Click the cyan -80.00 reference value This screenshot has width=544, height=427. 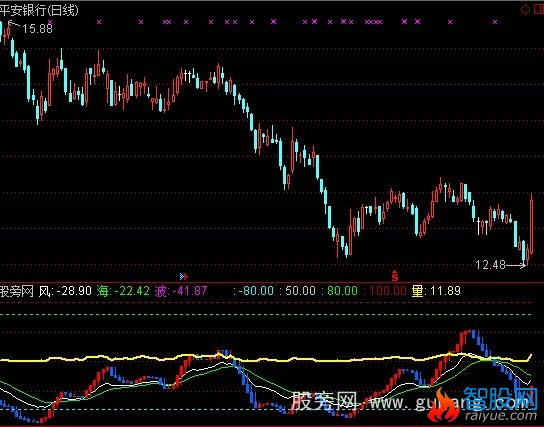pyautogui.click(x=256, y=291)
